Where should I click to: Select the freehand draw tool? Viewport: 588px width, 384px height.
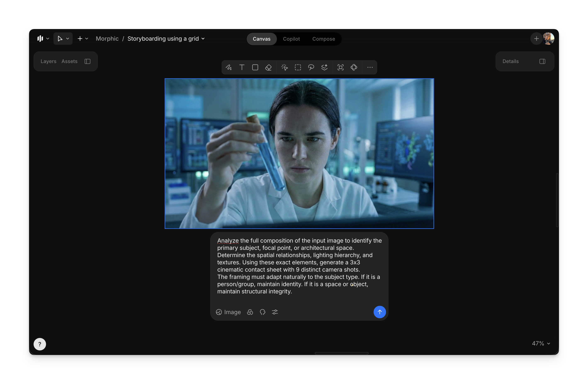(x=228, y=67)
